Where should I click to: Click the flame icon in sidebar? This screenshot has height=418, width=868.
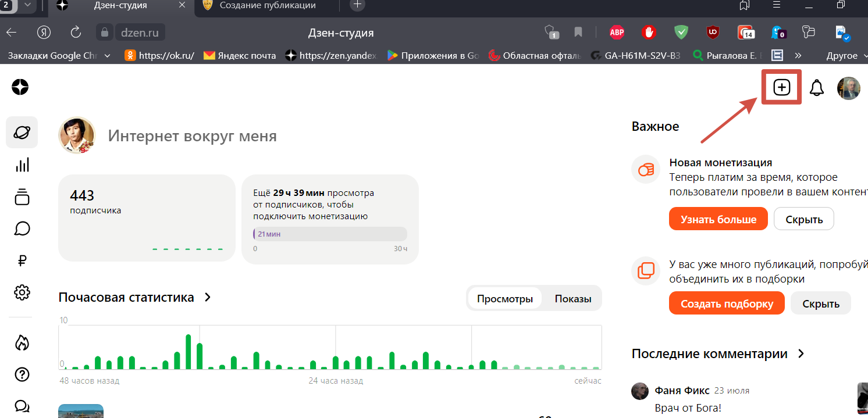click(x=22, y=342)
